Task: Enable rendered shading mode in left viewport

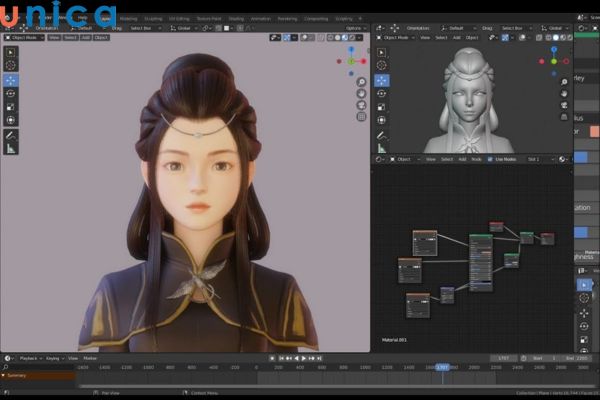Action: click(x=354, y=38)
